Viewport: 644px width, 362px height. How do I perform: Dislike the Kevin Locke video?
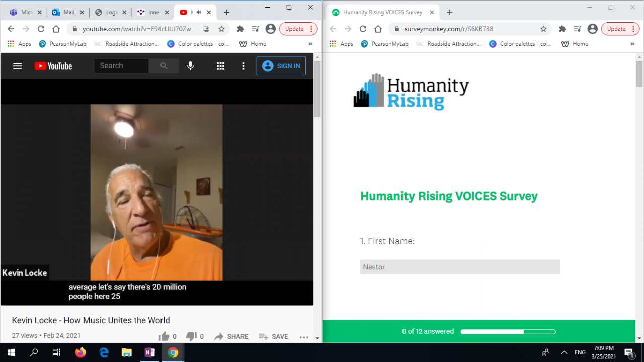tap(191, 336)
